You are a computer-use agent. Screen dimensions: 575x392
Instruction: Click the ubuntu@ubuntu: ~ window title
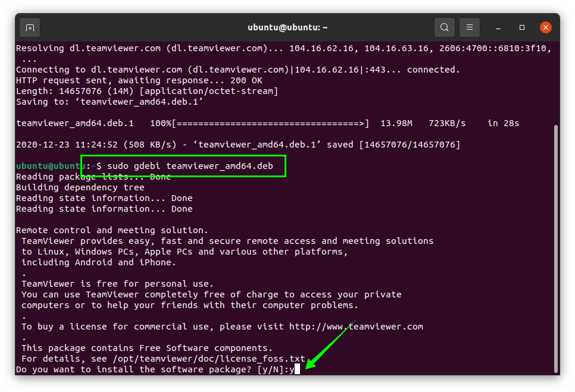pyautogui.click(x=287, y=27)
